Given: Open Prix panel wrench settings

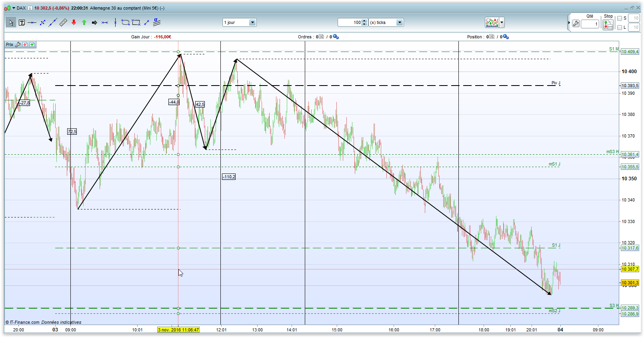Looking at the screenshot, I should (x=18, y=44).
